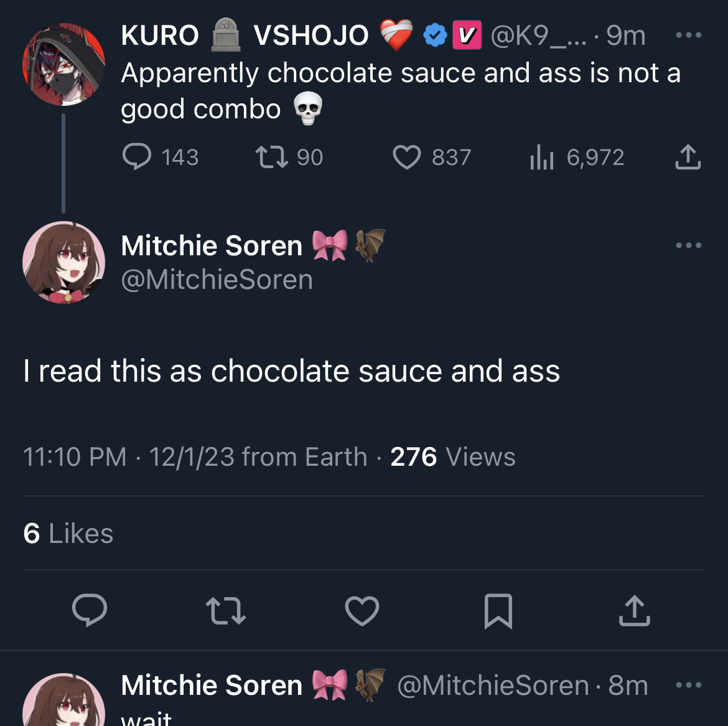The height and width of the screenshot is (726, 728).
Task: Open more options on Mitchie Soren's main tweet
Action: tap(688, 245)
